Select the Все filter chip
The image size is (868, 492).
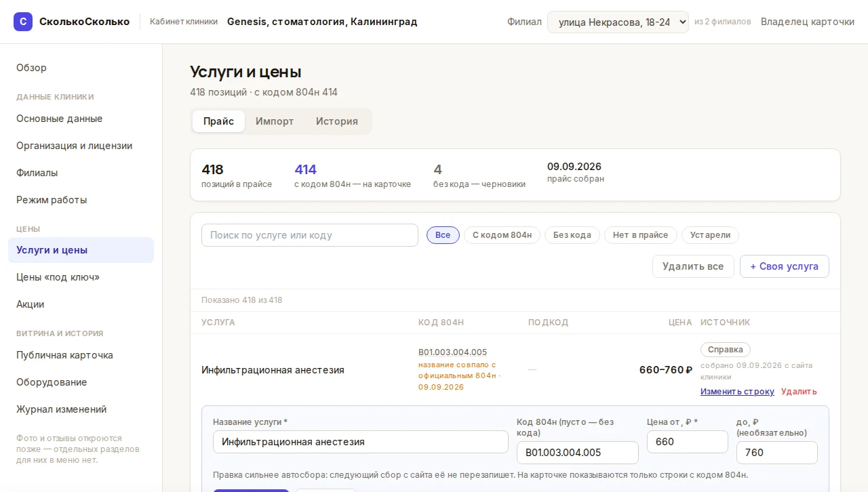tap(443, 235)
